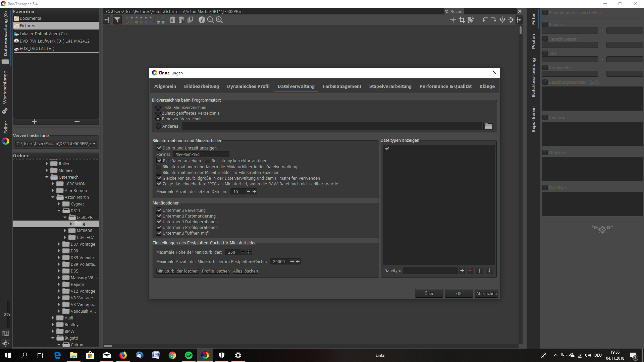Viewport: 644px width, 362px height.
Task: Toggle Untermenü Bewertung checkbox
Action: point(159,210)
